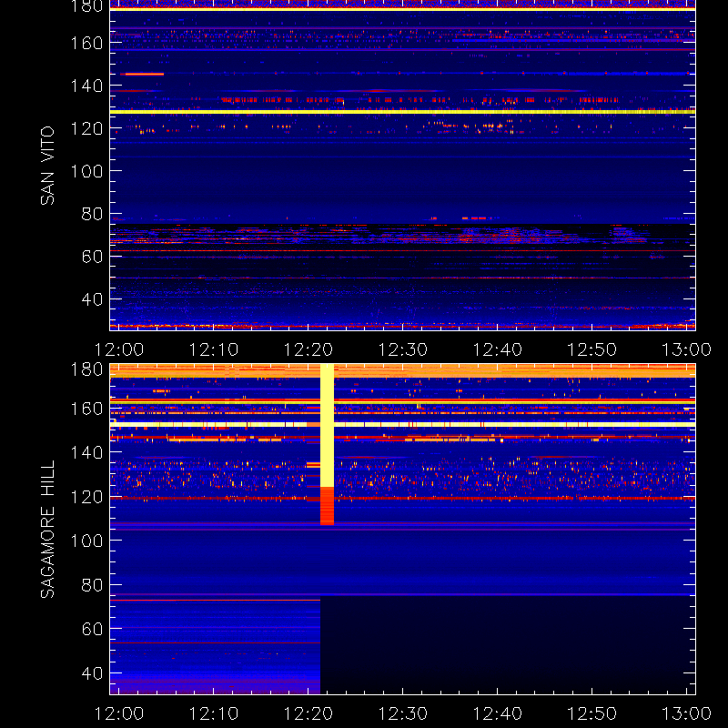Click 12:00 label under Sagamore Hill plot

click(119, 713)
